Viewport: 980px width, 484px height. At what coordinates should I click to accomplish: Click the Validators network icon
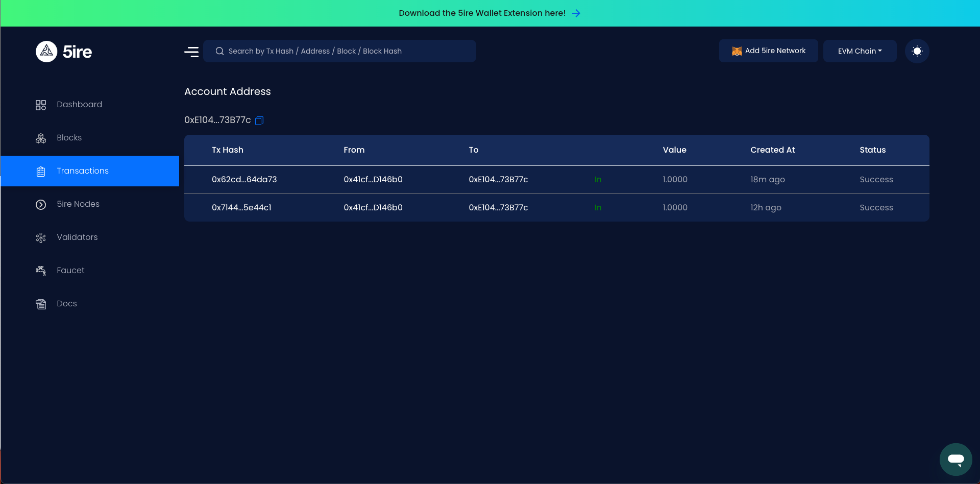[x=41, y=238]
